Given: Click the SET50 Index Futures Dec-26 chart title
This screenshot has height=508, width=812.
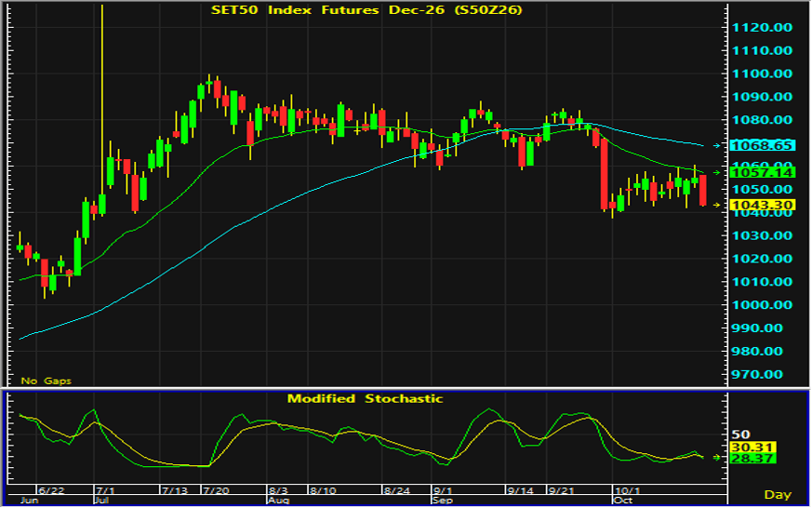Looking at the screenshot, I should pos(366,10).
